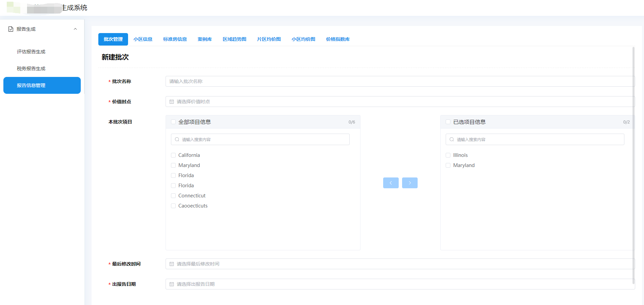The width and height of the screenshot is (644, 305).
Task: Open the 出报告日期 date picker field
Action: pyautogui.click(x=400, y=284)
